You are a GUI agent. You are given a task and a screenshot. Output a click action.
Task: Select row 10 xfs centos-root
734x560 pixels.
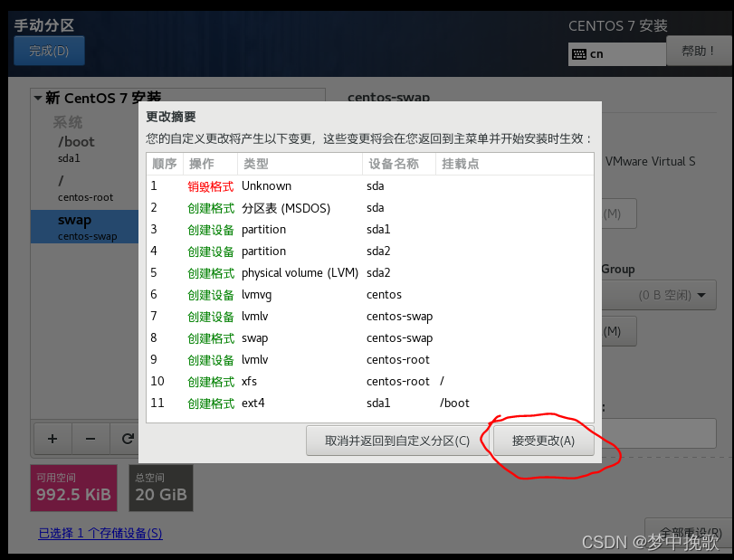(370, 381)
